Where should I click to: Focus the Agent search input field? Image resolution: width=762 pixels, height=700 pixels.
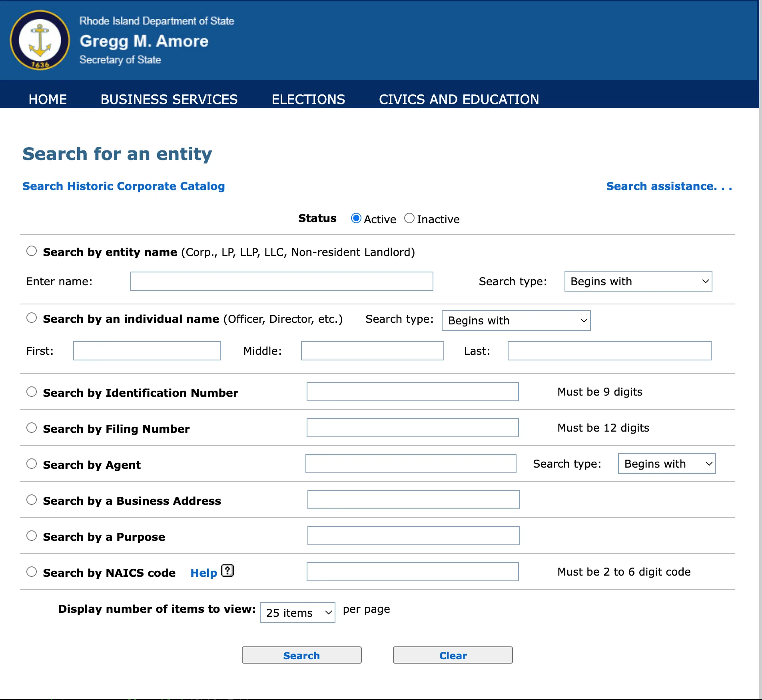coord(411,464)
